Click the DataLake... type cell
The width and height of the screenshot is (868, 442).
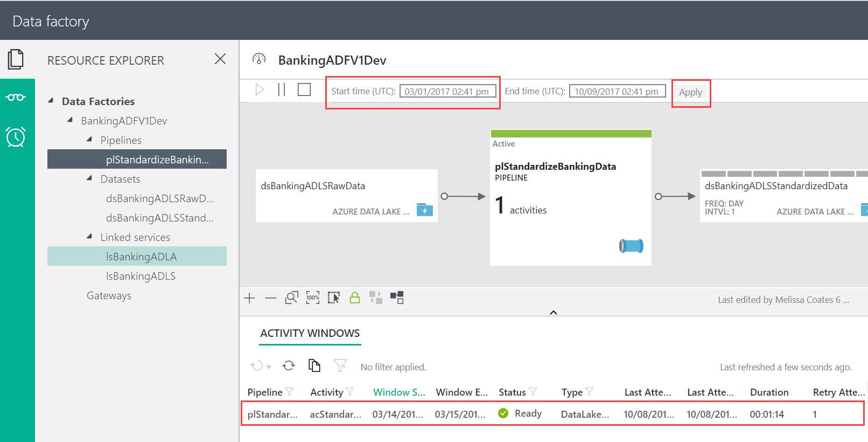[x=585, y=415]
